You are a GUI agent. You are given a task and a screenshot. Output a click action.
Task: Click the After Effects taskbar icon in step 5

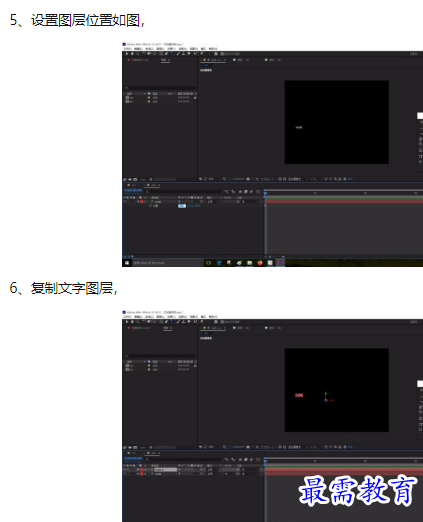(280, 263)
